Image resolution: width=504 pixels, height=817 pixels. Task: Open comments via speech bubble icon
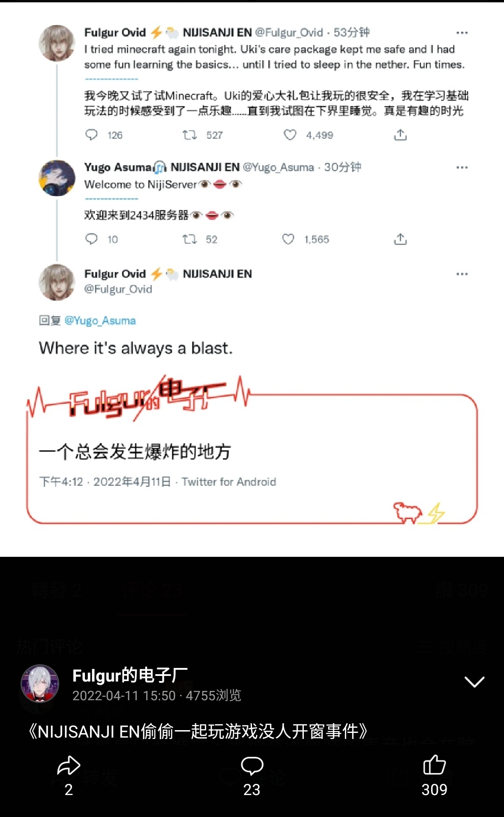[252, 766]
